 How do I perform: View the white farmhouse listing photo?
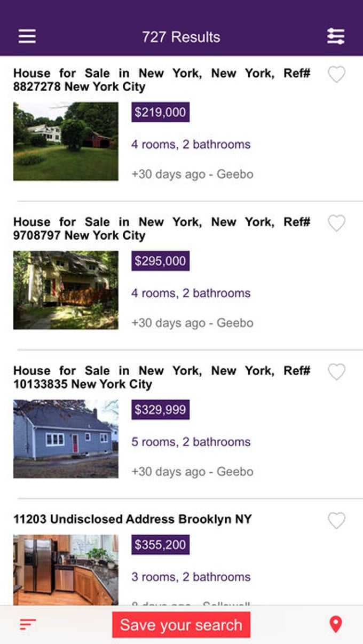click(66, 141)
